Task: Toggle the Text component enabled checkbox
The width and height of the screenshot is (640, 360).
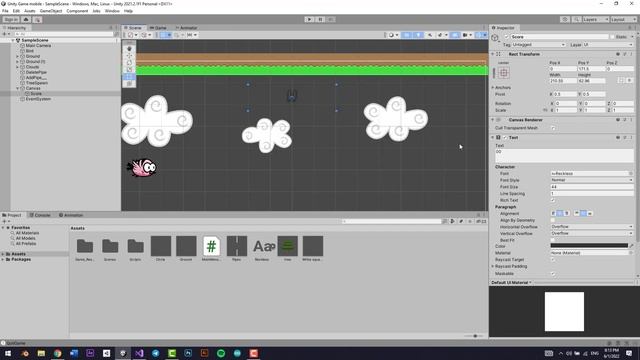Action: coord(505,138)
